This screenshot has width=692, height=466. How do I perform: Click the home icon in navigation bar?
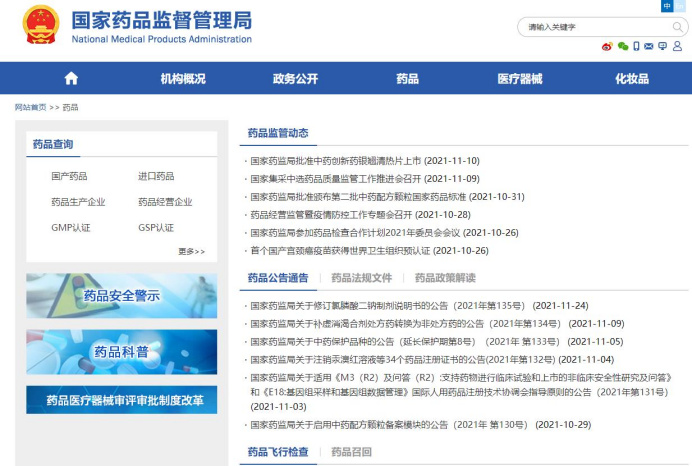click(x=71, y=79)
